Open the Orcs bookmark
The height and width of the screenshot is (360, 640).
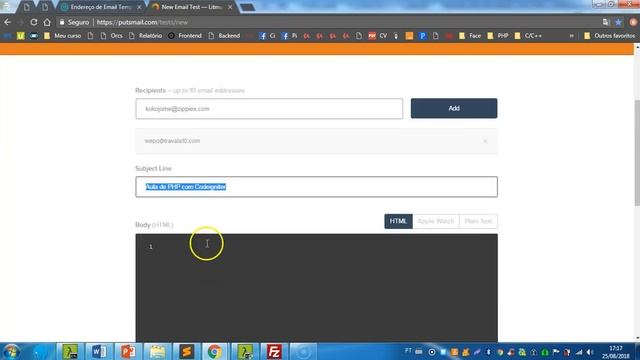tap(112, 36)
